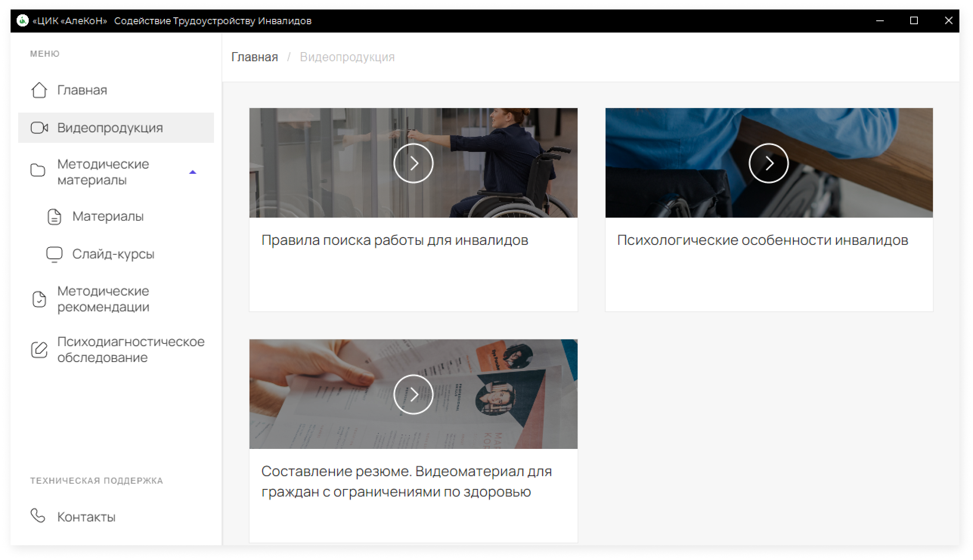Screen dimensions: 973x560
Task: Play the Психологические особенности инвалидов video
Action: tap(768, 164)
